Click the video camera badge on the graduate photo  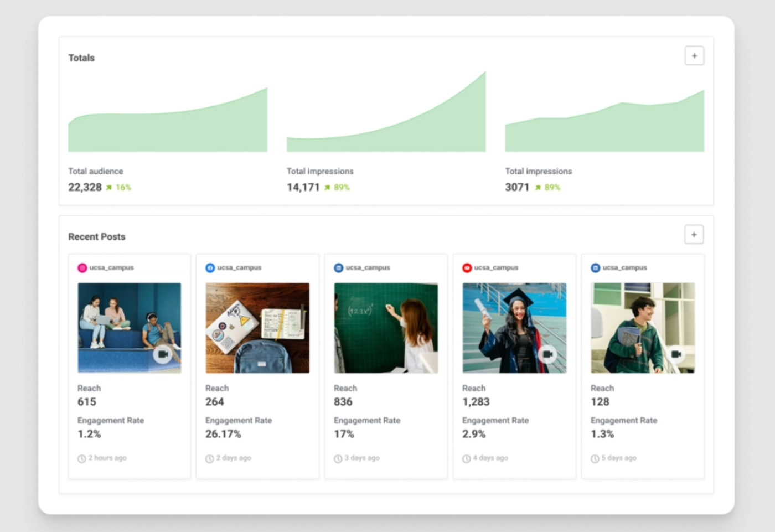tap(547, 354)
